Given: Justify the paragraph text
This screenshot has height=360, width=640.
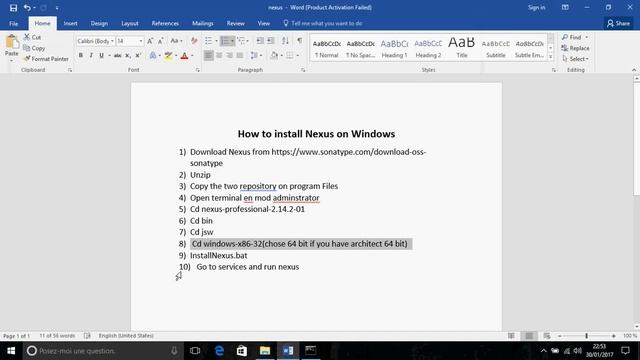Looking at the screenshot, I should point(240,55).
